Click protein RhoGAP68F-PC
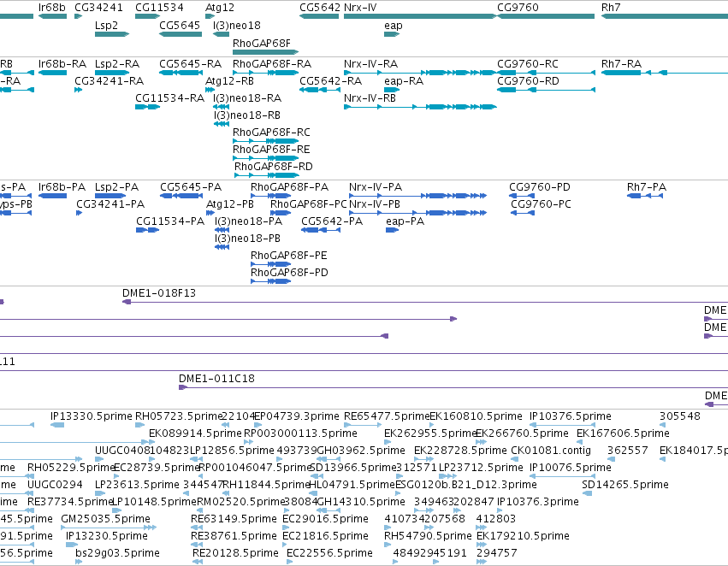Screen dimensions: 728x566 (309, 204)
